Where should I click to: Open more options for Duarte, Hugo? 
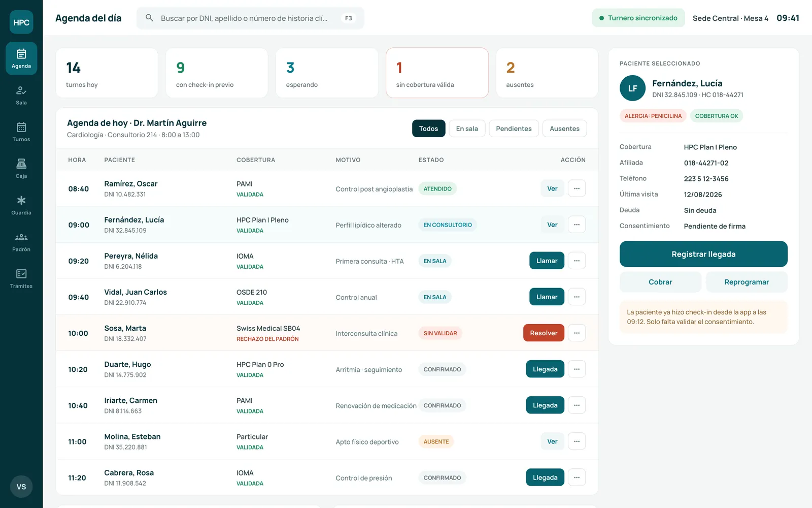(x=577, y=369)
